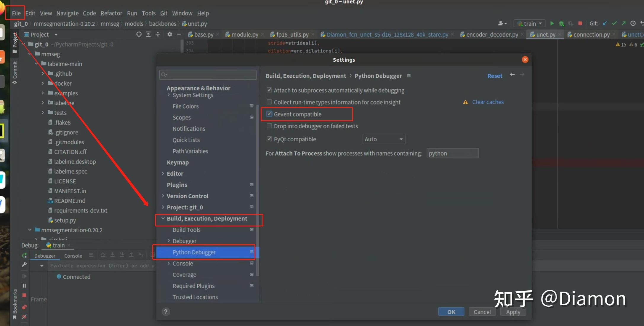This screenshot has width=644, height=326.
Task: Type in the Settings search field
Action: point(207,75)
